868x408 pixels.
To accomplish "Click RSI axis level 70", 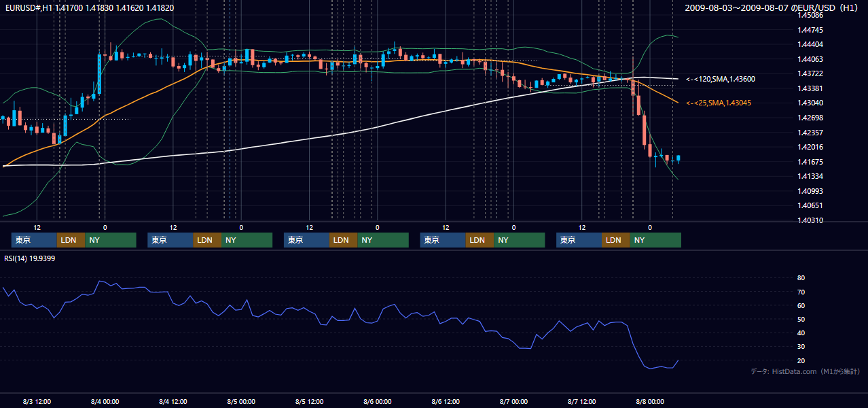I will pyautogui.click(x=801, y=292).
